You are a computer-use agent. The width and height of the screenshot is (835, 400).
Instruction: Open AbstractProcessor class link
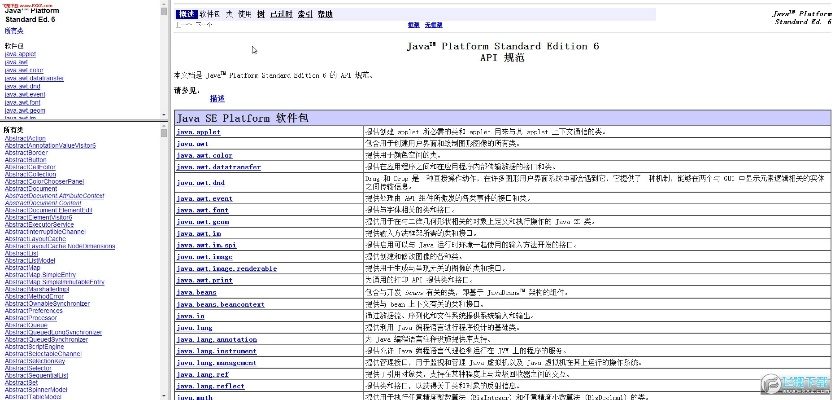pos(30,318)
